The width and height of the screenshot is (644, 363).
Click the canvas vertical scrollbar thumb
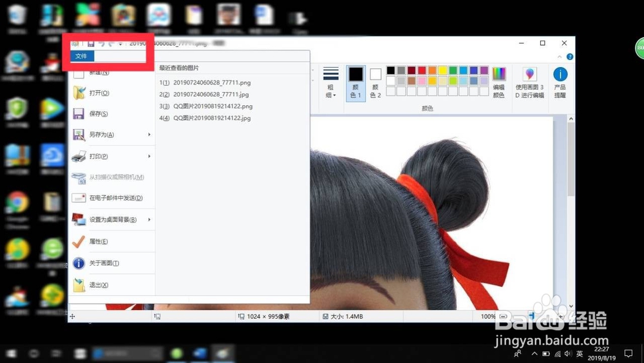pyautogui.click(x=571, y=159)
